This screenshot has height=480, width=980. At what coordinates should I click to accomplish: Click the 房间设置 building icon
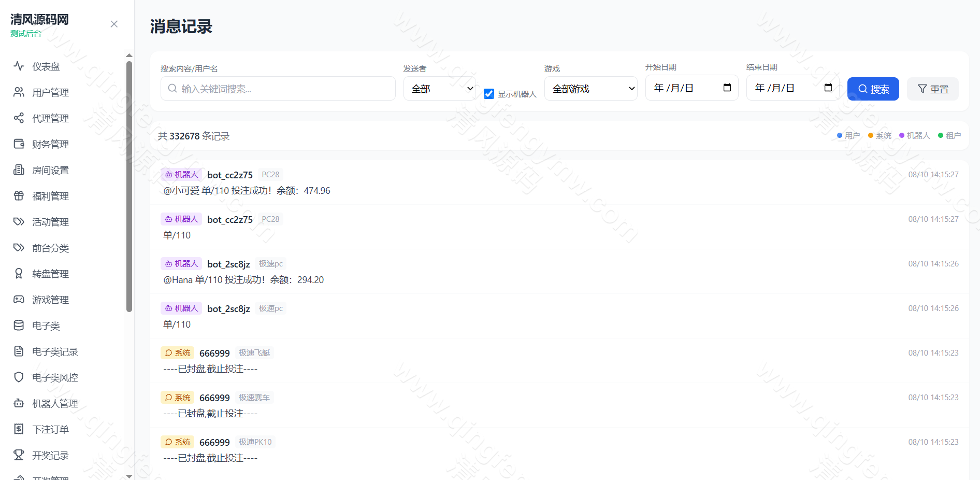[19, 170]
